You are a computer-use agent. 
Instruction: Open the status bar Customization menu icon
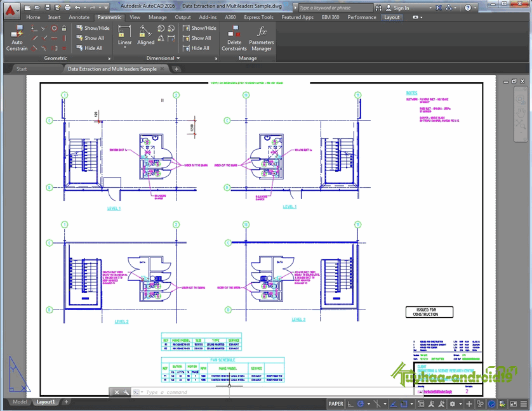tap(525, 403)
